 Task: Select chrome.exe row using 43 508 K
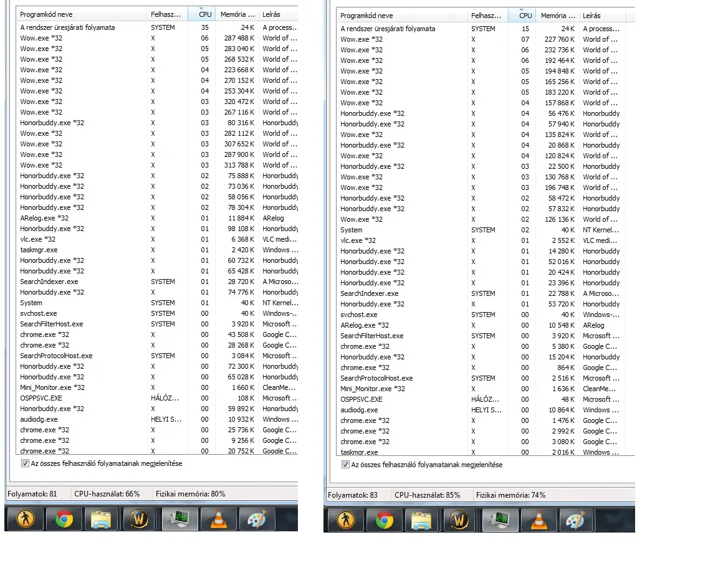pyautogui.click(x=157, y=334)
